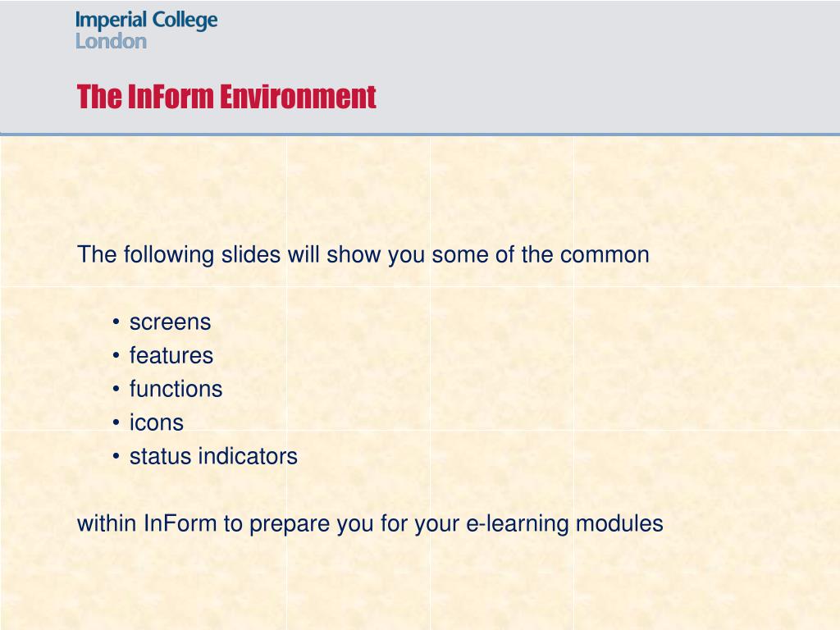Viewport: 840px width, 630px height.
Task: Select the screens bullet item
Action: pos(171,322)
